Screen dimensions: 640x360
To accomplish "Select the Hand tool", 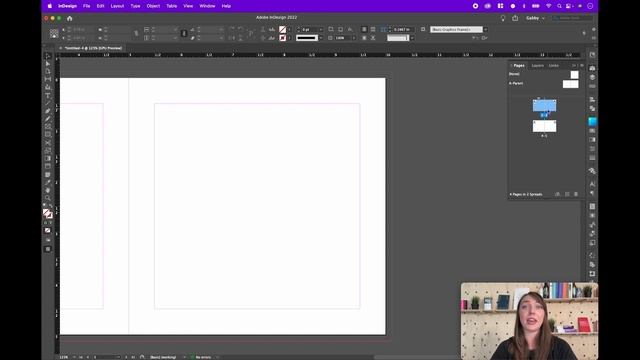I will click(48, 190).
